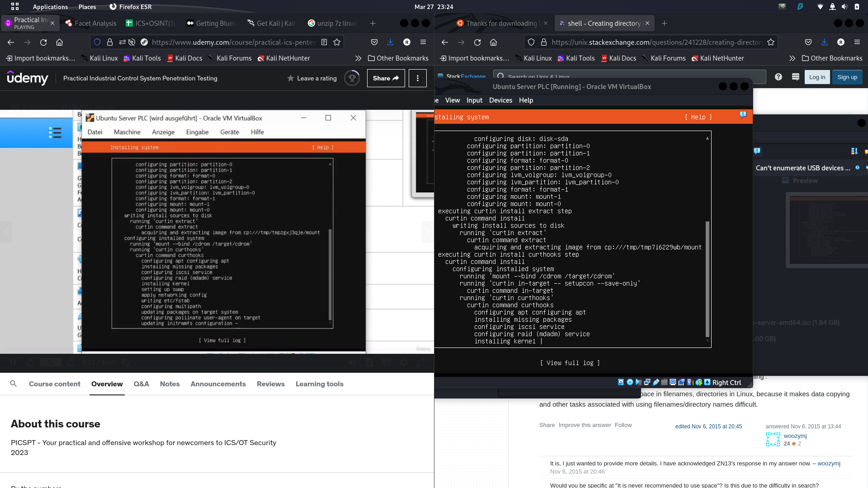
Task: Open the VirtualBox View menu
Action: point(452,100)
